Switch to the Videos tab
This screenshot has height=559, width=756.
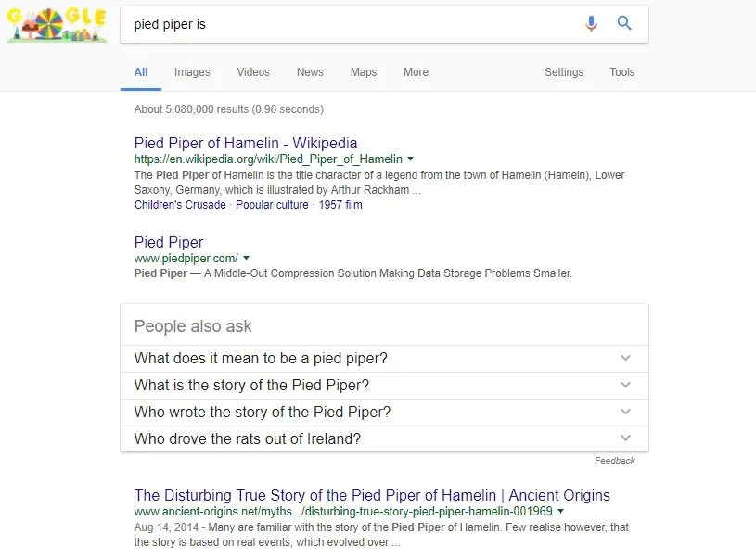(253, 72)
